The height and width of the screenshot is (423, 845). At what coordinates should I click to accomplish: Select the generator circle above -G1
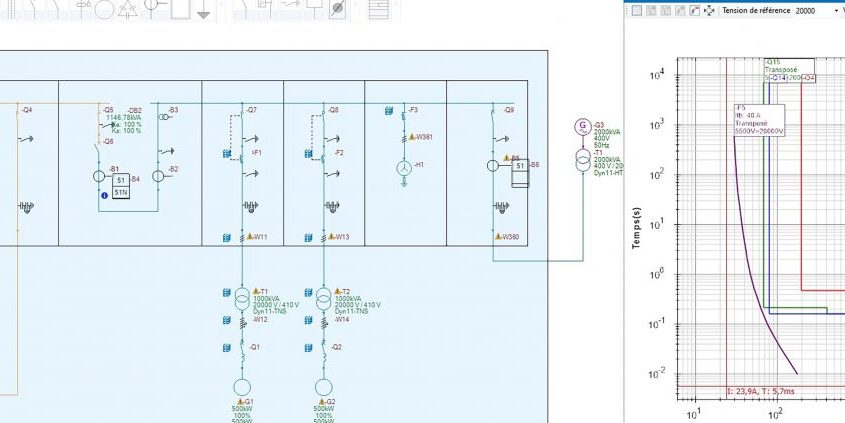pos(242,387)
